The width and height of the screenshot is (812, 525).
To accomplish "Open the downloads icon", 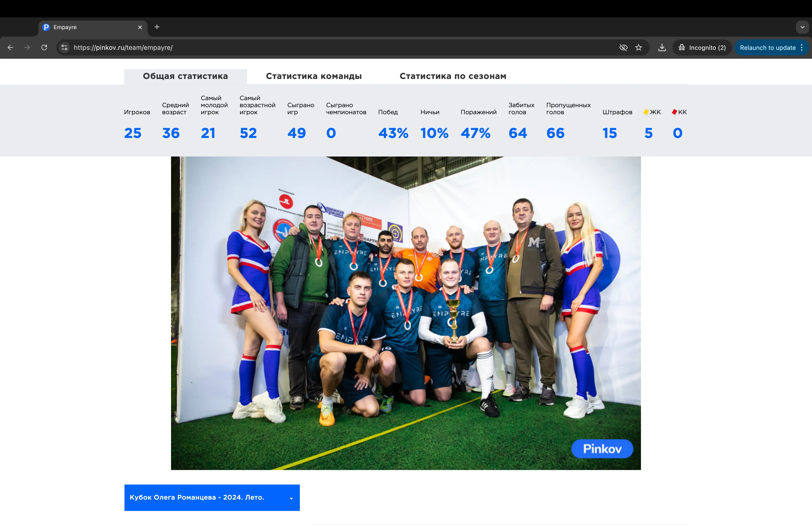I will (x=662, y=48).
